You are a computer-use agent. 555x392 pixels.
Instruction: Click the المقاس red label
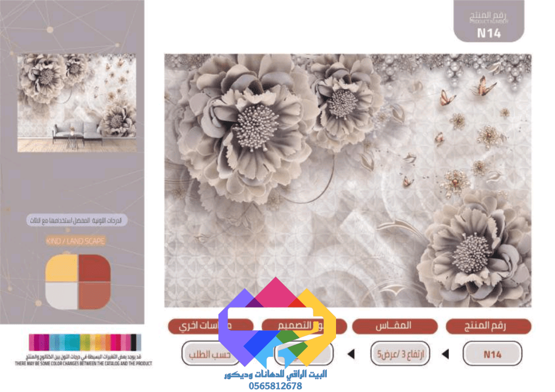click(395, 326)
